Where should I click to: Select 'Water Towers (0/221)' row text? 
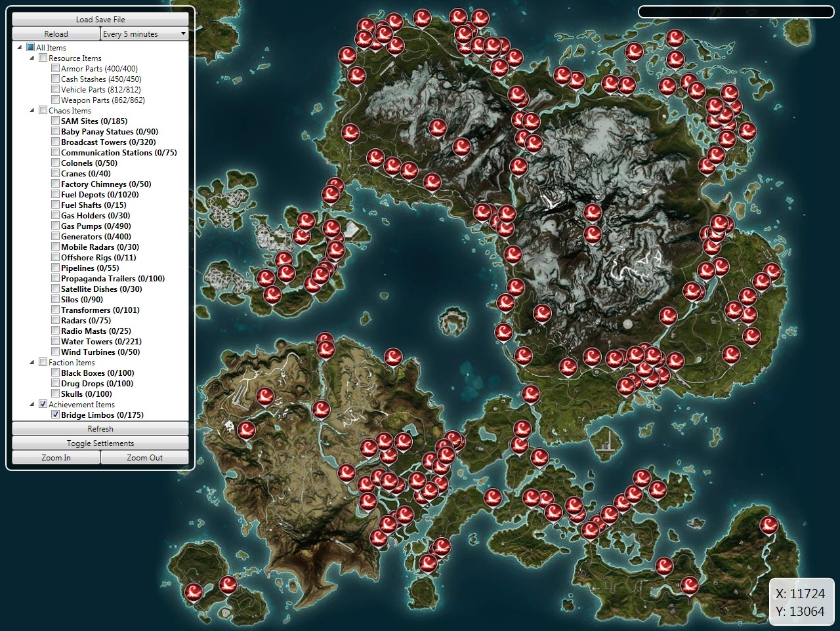[x=101, y=341]
